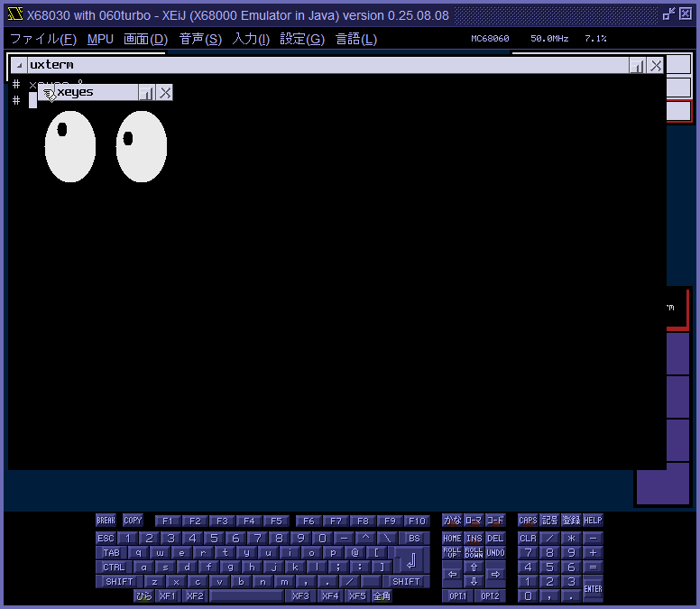Toggle the ひら hiragana key
The height and width of the screenshot is (609, 700).
[143, 595]
